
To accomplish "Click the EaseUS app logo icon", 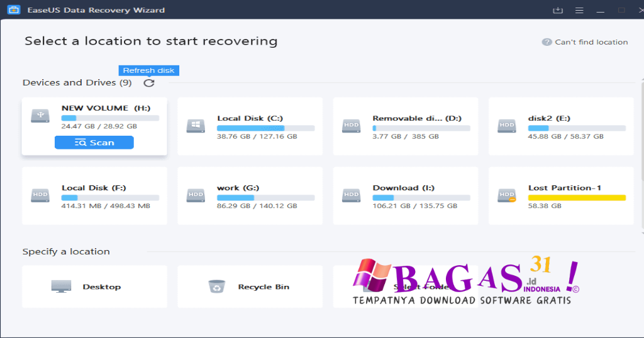I will 14,10.
